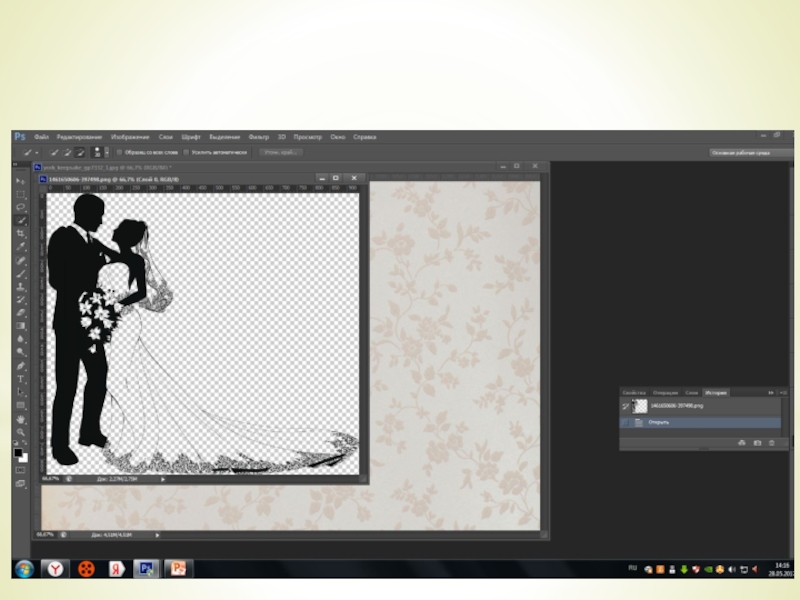800x600 pixels.
Task: Select the Horizontal Type tool
Action: [20, 379]
